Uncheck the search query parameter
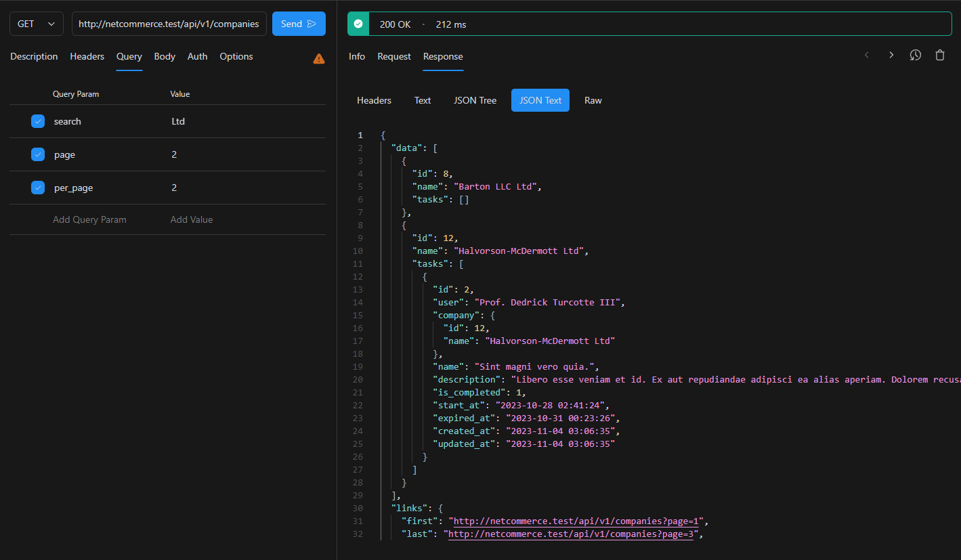Image resolution: width=961 pixels, height=560 pixels. click(37, 121)
